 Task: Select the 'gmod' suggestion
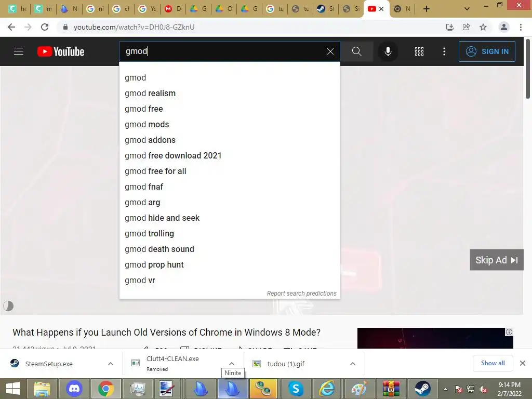tap(229, 78)
